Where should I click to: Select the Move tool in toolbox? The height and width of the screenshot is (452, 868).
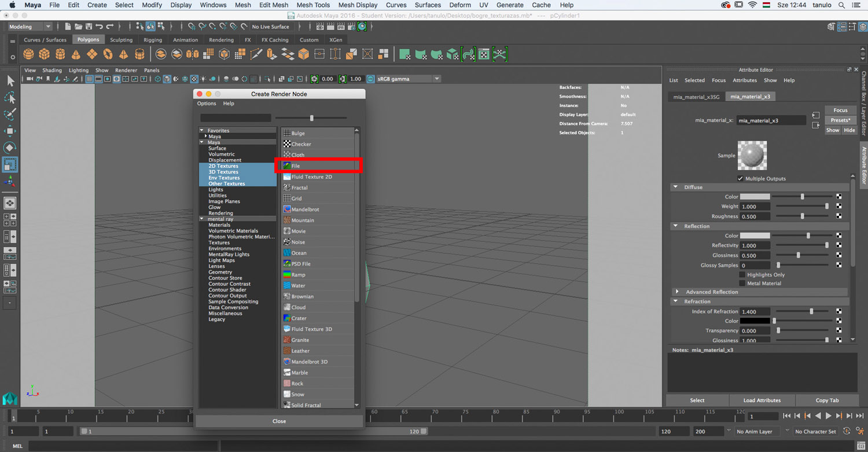[x=10, y=131]
